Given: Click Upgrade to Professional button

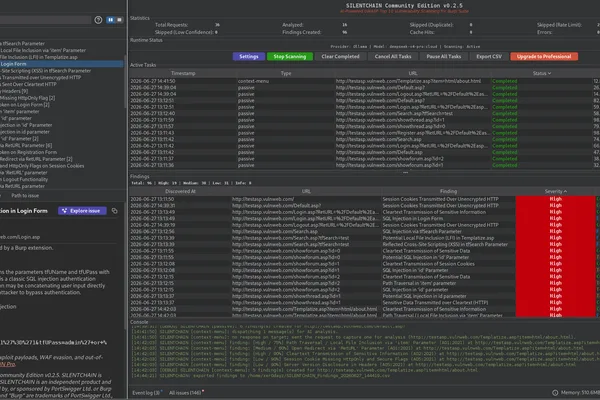Looking at the screenshot, I should click(544, 57).
